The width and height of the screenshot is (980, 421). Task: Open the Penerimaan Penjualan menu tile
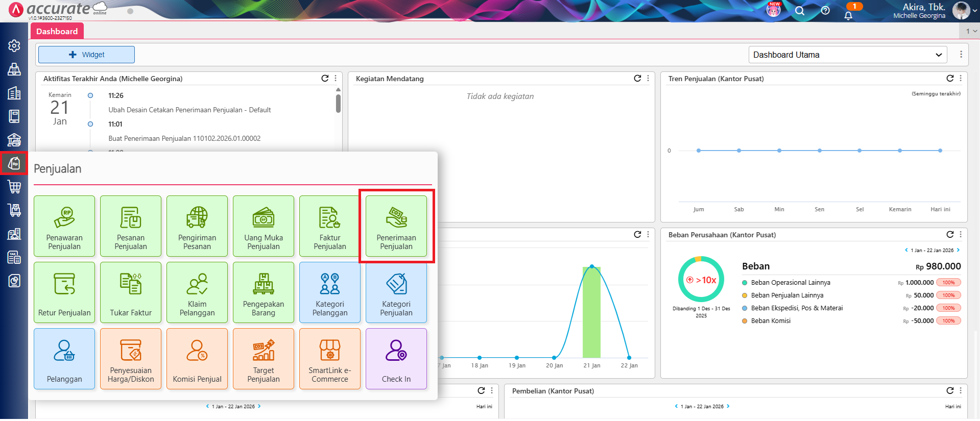tap(396, 226)
